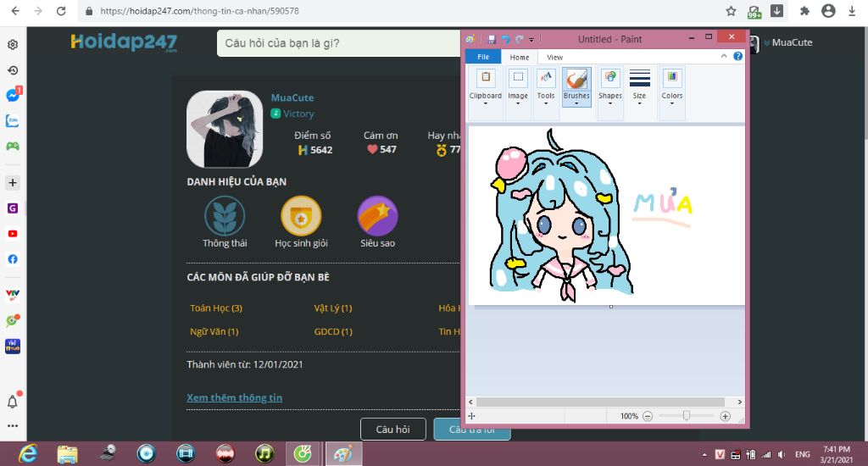Open the Toán Học (3) subject link
The width and height of the screenshot is (868, 466).
pos(216,308)
